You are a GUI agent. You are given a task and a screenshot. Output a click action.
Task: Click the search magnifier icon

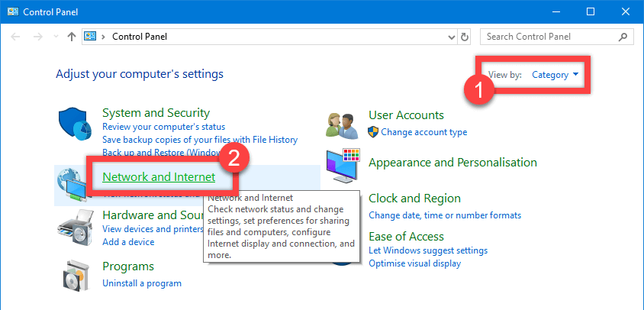coord(623,37)
